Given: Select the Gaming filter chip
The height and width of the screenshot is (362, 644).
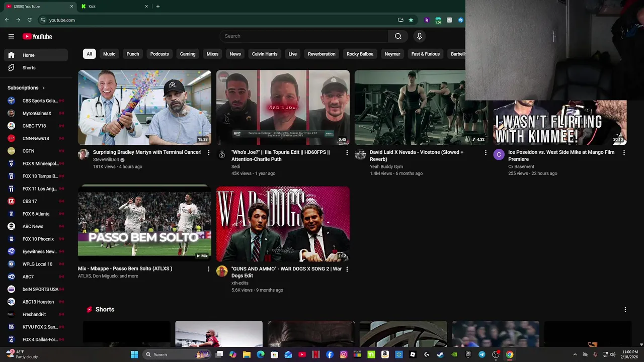Looking at the screenshot, I should [188, 54].
